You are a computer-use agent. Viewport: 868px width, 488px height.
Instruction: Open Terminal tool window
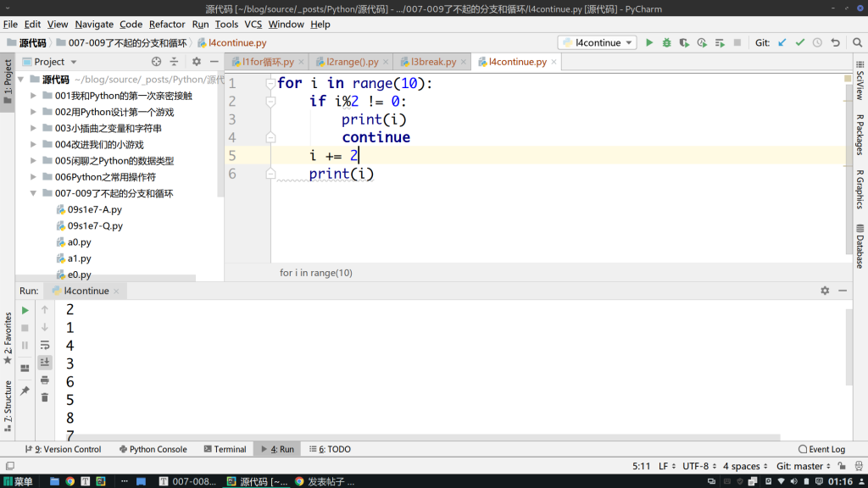coord(225,449)
